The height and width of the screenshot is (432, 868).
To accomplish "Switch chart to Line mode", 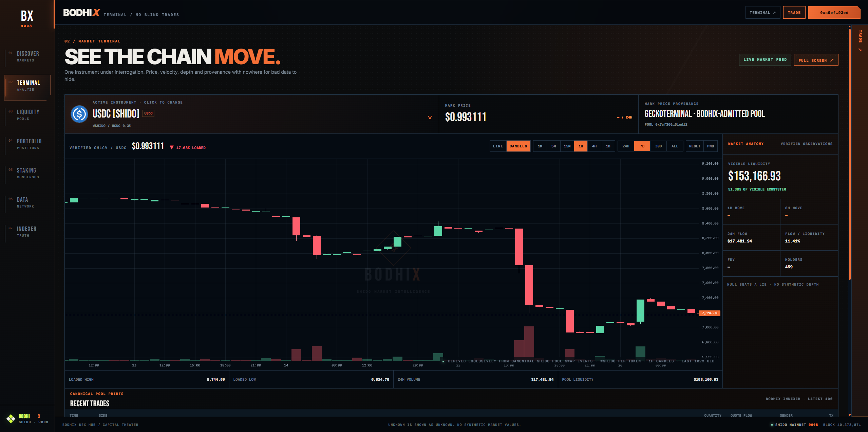I will coord(498,146).
